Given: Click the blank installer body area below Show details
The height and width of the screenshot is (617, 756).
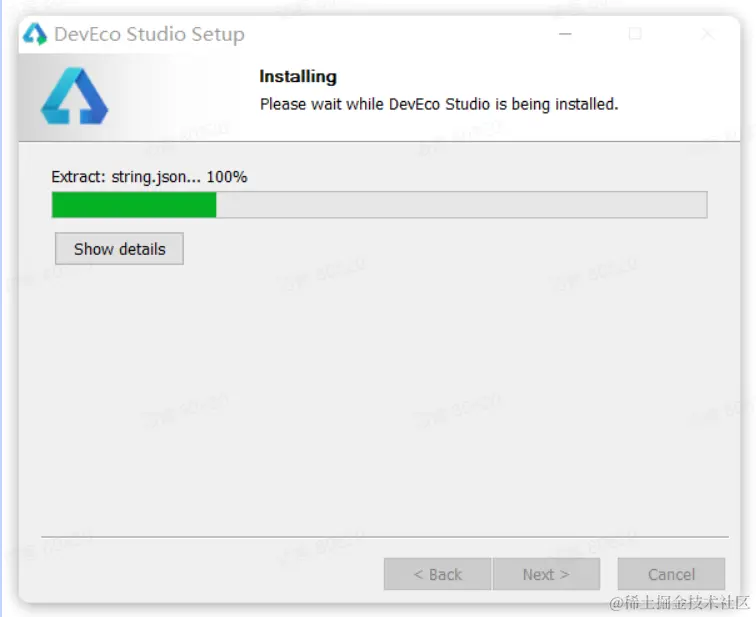Looking at the screenshot, I should tap(379, 395).
